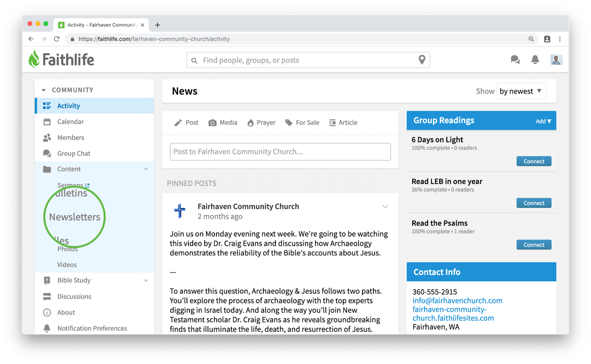Open a new browser tab

tap(158, 25)
